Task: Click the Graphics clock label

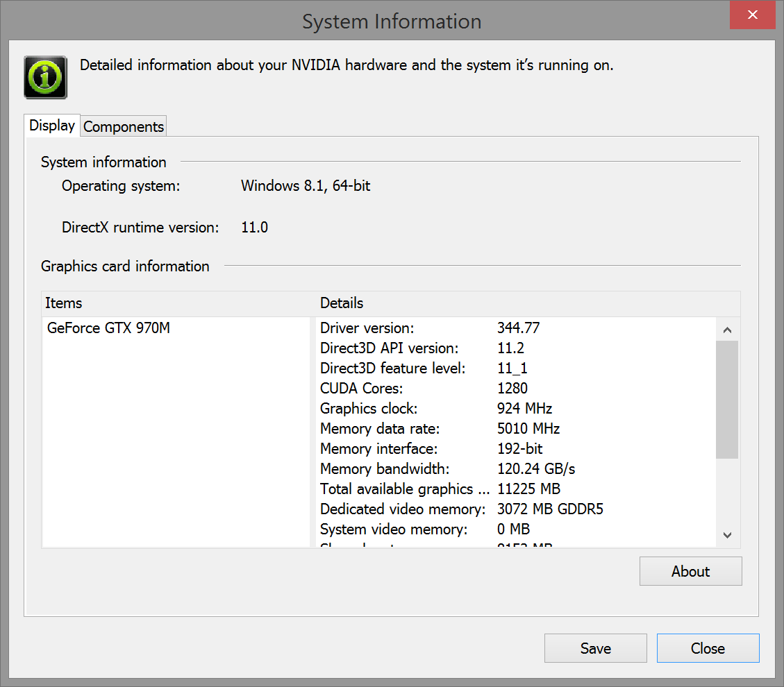Action: [x=369, y=408]
